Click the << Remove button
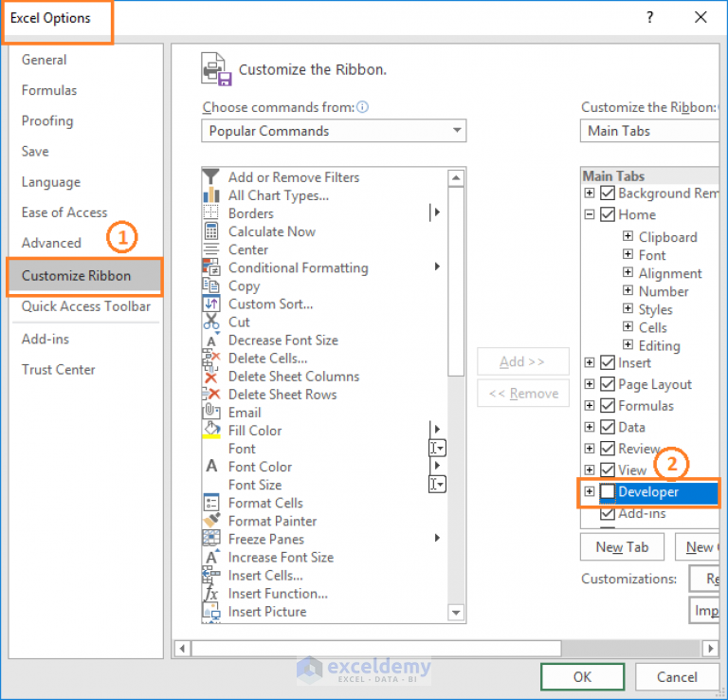Viewport: 728px width, 700px height. 523,394
